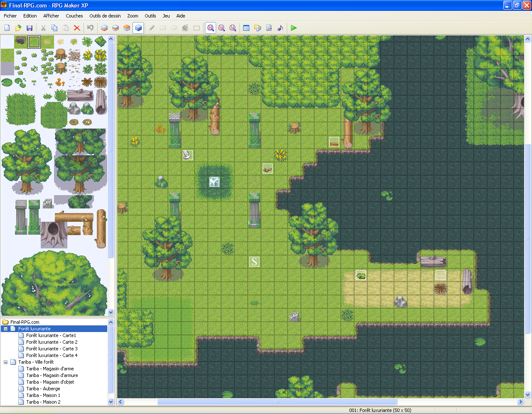Screen dimensions: 532x414
Task: Open the Jeu menu
Action: pyautogui.click(x=166, y=16)
